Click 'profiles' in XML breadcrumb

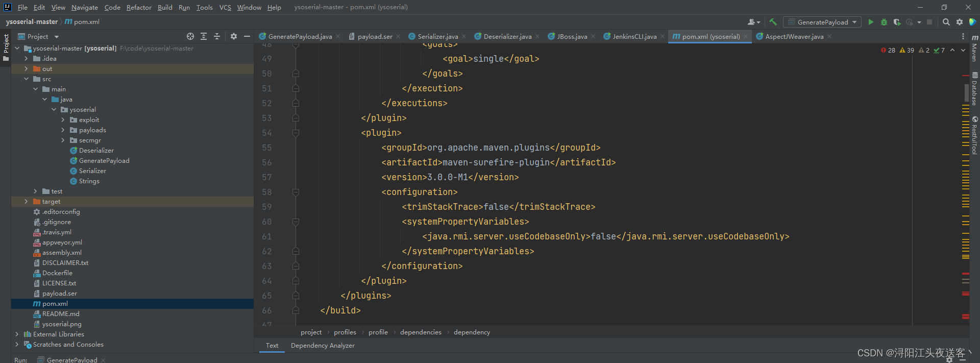pos(345,332)
